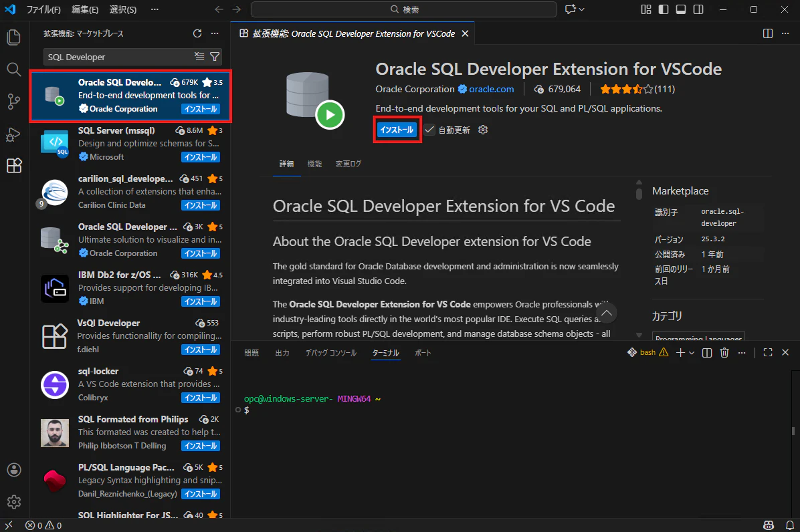Go forward using the navigation arrow
This screenshot has height=532, width=800.
point(236,9)
